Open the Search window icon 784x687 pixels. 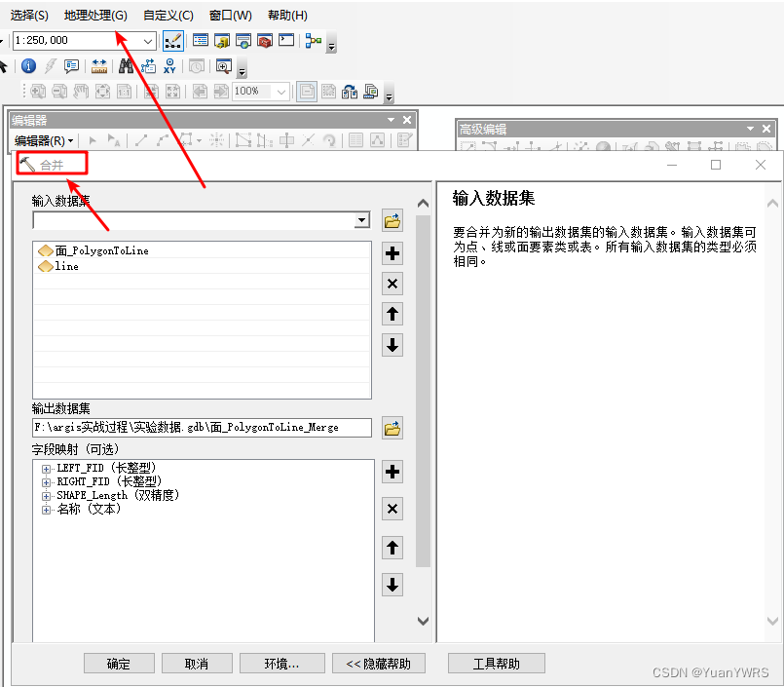243,41
